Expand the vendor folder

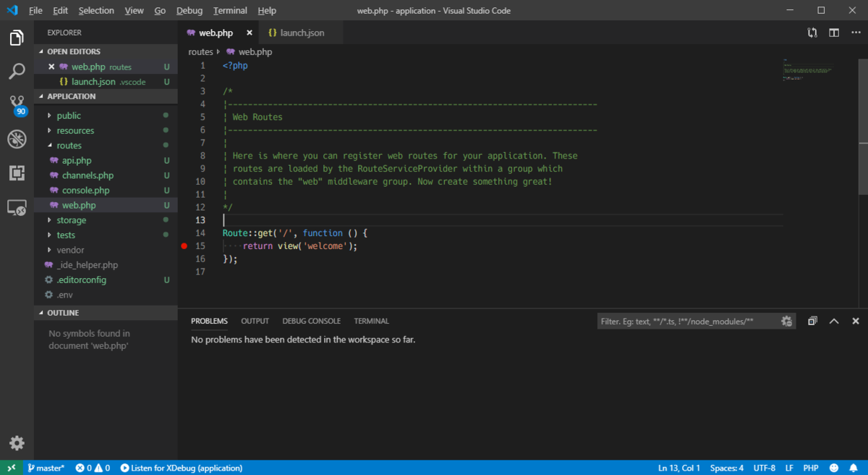point(70,250)
